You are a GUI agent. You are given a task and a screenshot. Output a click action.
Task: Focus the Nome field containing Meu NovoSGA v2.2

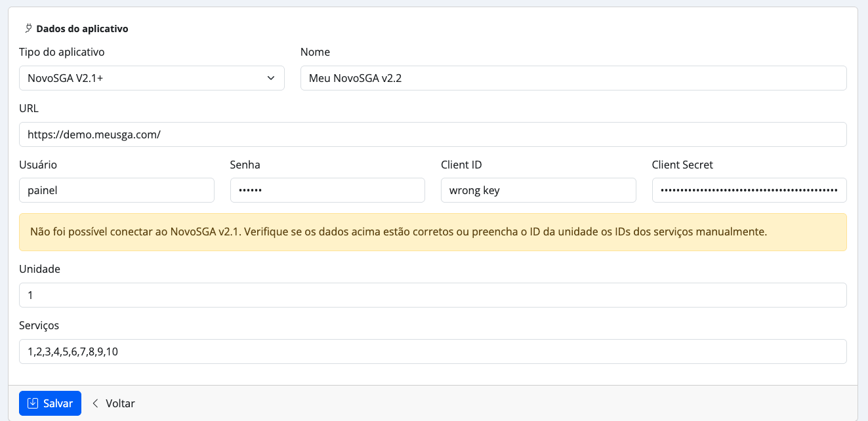tap(573, 78)
